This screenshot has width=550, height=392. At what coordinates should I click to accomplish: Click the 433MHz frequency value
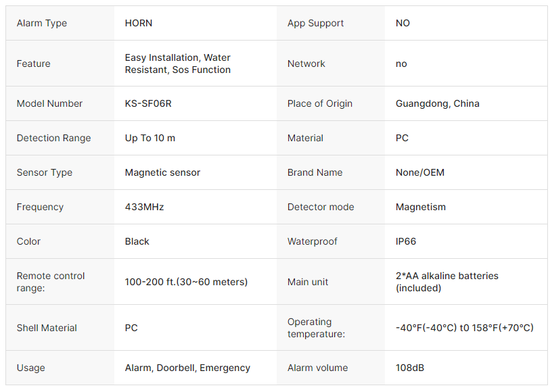point(144,207)
